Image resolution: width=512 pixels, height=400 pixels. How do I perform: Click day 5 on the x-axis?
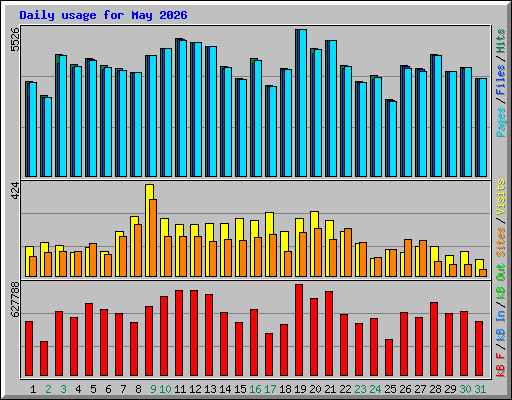pos(93,389)
